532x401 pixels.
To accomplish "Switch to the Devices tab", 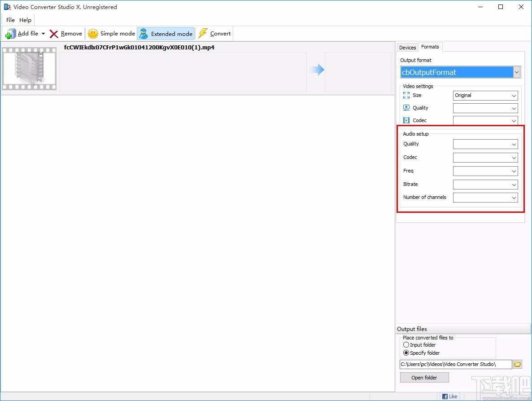I will point(407,48).
